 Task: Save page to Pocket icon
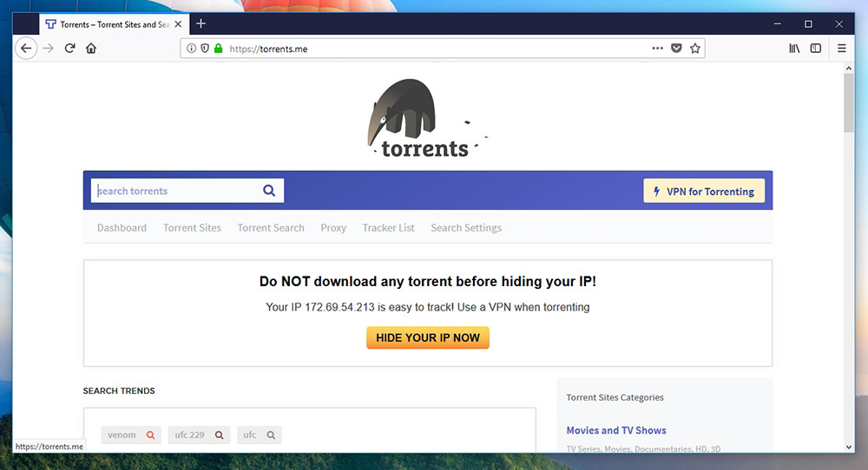tap(676, 48)
